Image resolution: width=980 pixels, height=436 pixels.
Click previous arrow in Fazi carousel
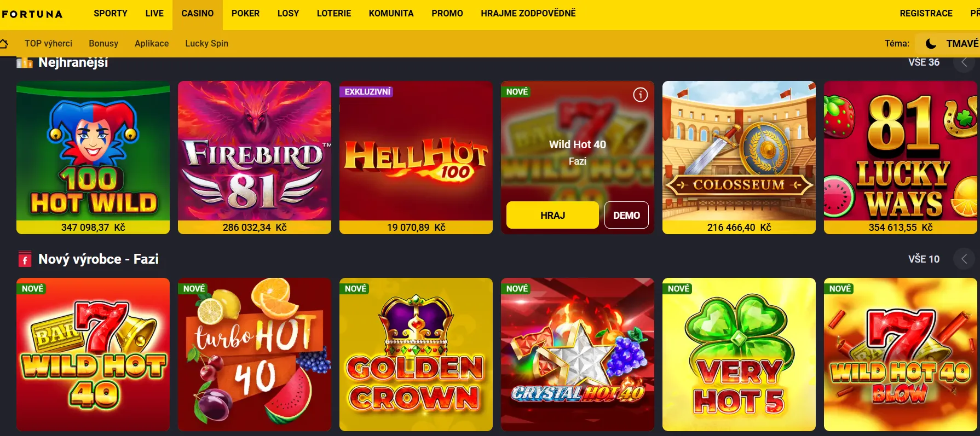(x=964, y=259)
